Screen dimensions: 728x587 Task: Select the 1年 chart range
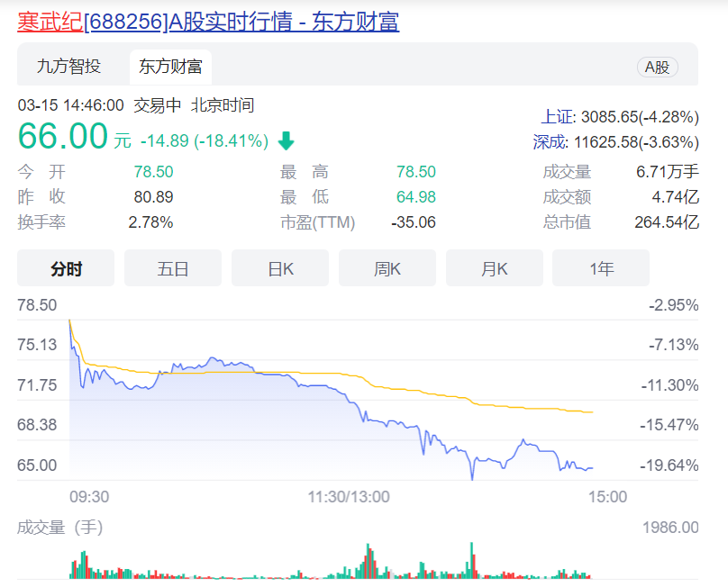(x=601, y=268)
